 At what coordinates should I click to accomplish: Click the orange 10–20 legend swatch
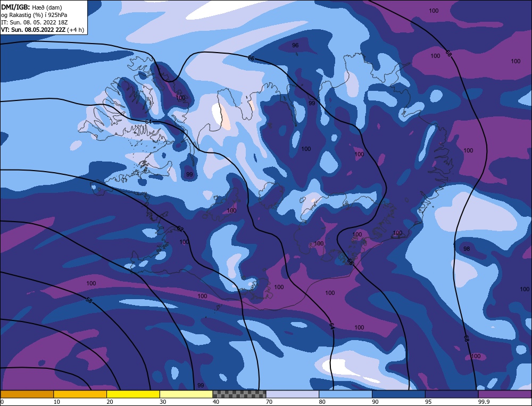click(x=80, y=394)
